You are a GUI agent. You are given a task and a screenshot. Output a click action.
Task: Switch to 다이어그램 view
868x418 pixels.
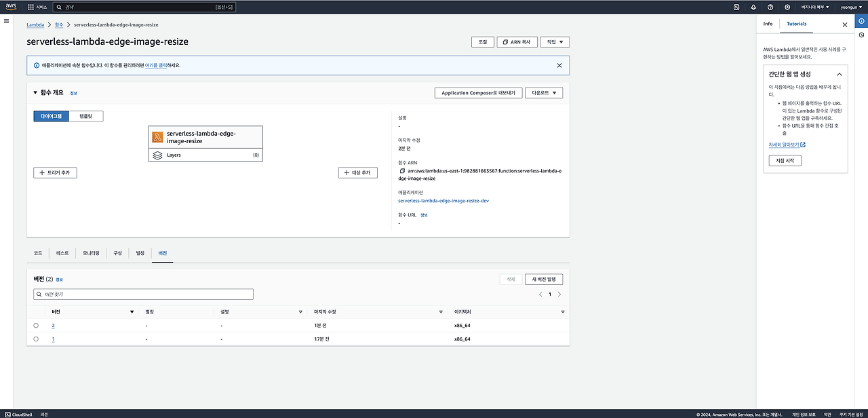[x=52, y=116]
